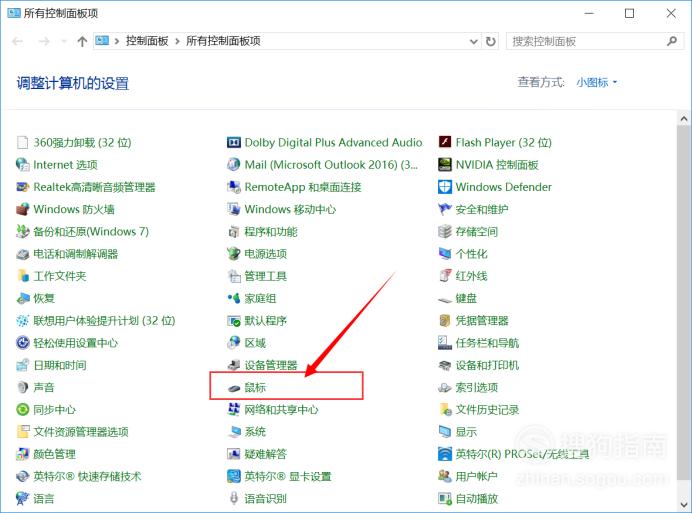The width and height of the screenshot is (692, 513).
Task: Click the 电源选项 icon
Action: (233, 253)
